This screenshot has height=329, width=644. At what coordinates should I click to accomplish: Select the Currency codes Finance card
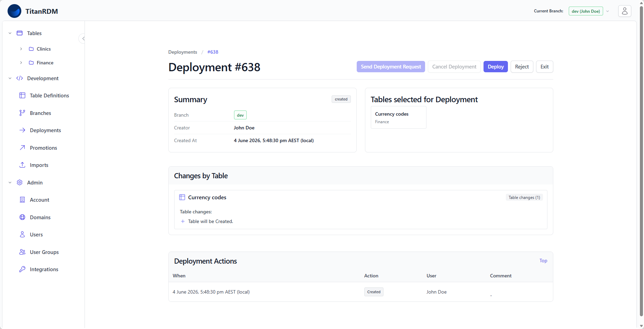click(x=398, y=117)
